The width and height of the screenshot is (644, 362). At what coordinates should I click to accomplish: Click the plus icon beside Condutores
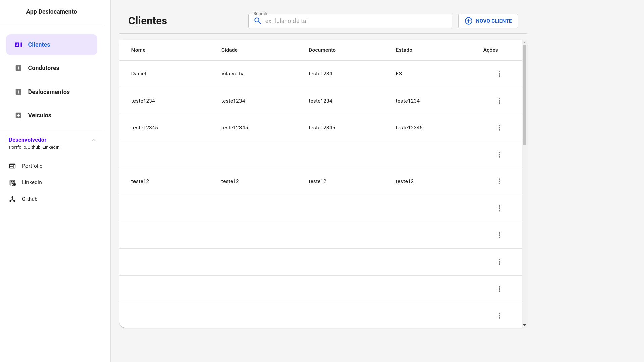click(x=18, y=68)
